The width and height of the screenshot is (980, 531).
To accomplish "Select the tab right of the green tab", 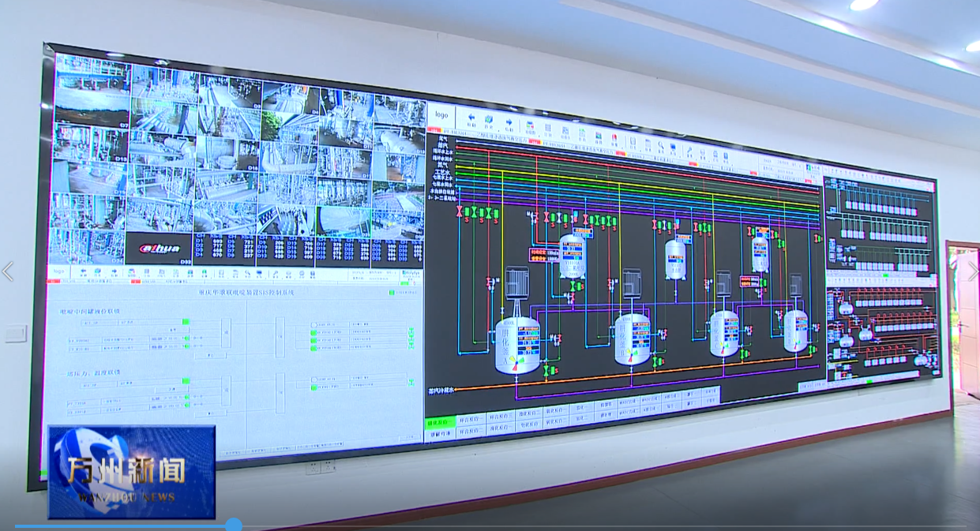I will click(470, 421).
